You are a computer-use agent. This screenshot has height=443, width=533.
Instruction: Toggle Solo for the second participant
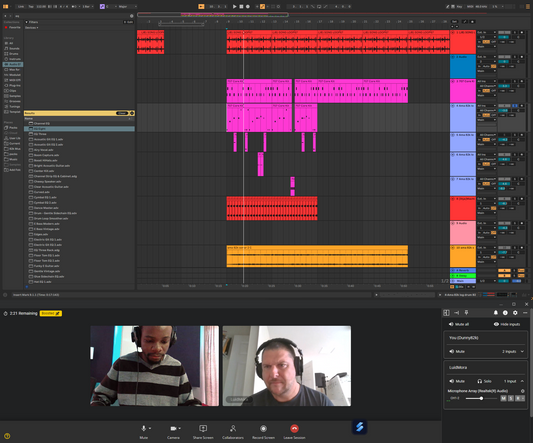coord(484,381)
